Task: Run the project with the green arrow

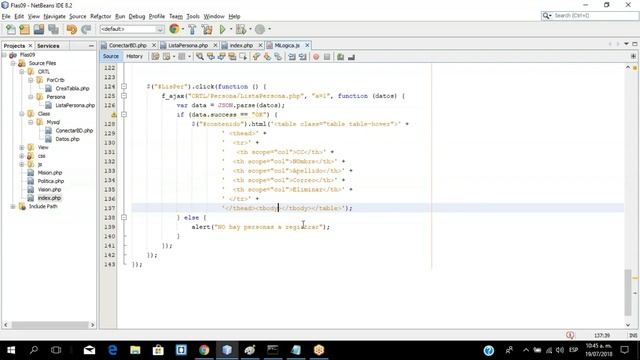Action: (x=222, y=29)
